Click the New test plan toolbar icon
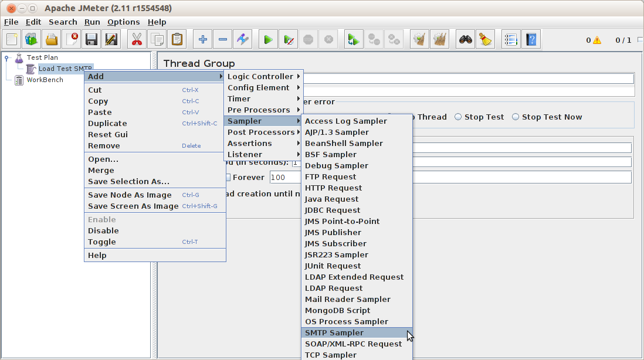644x360 pixels. point(12,40)
